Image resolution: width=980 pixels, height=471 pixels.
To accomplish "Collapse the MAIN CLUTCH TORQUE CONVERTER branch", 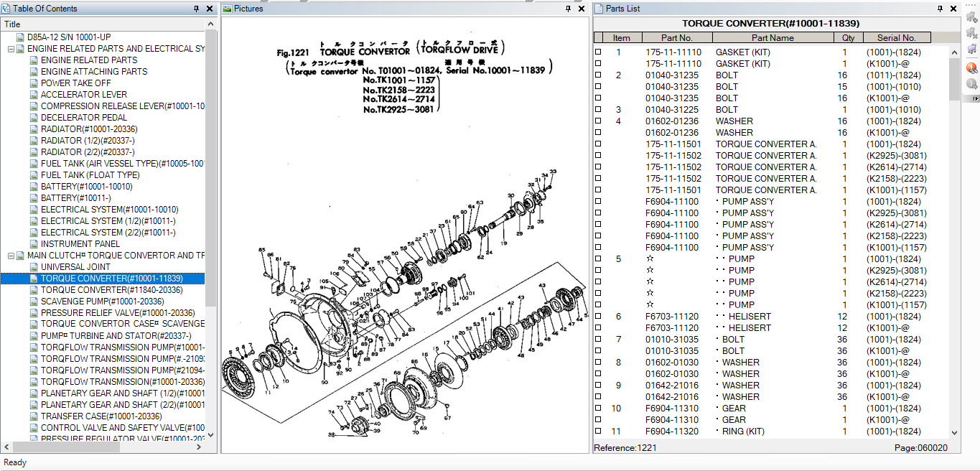I will point(10,255).
